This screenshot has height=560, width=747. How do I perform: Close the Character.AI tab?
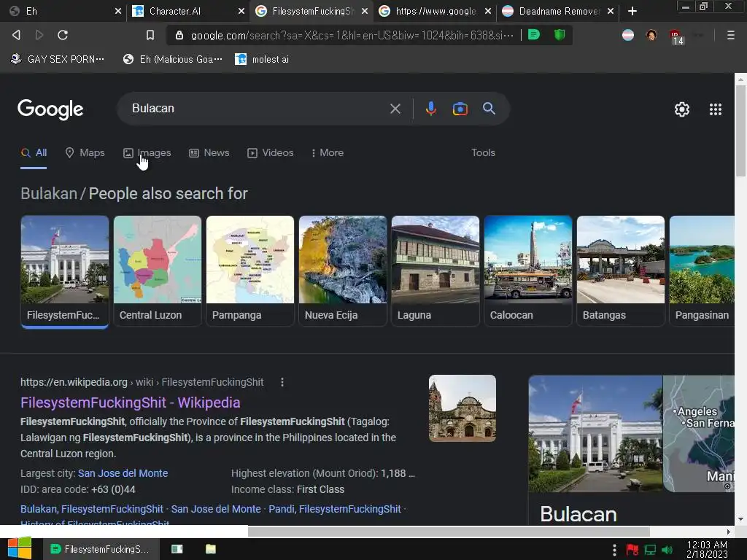[241, 11]
